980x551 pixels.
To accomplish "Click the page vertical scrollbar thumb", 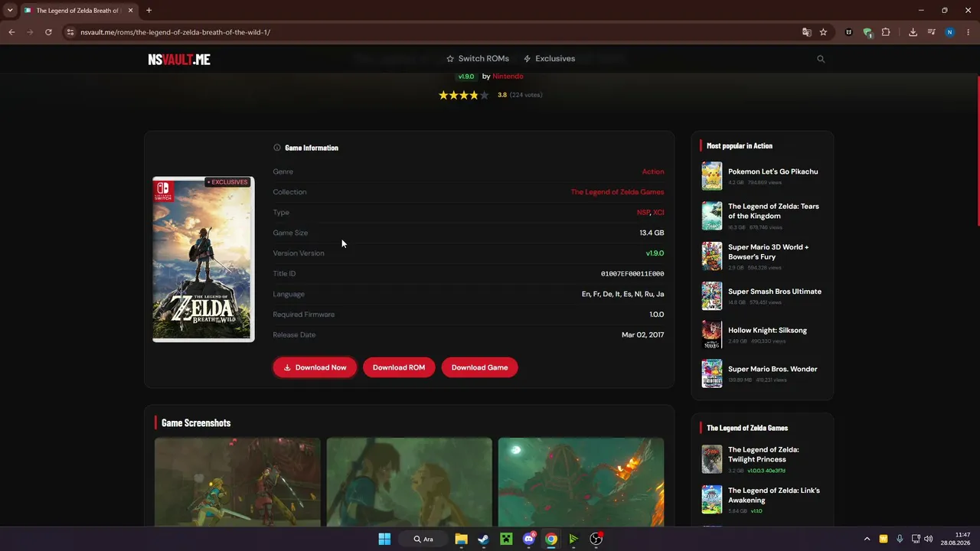I will coord(978,151).
